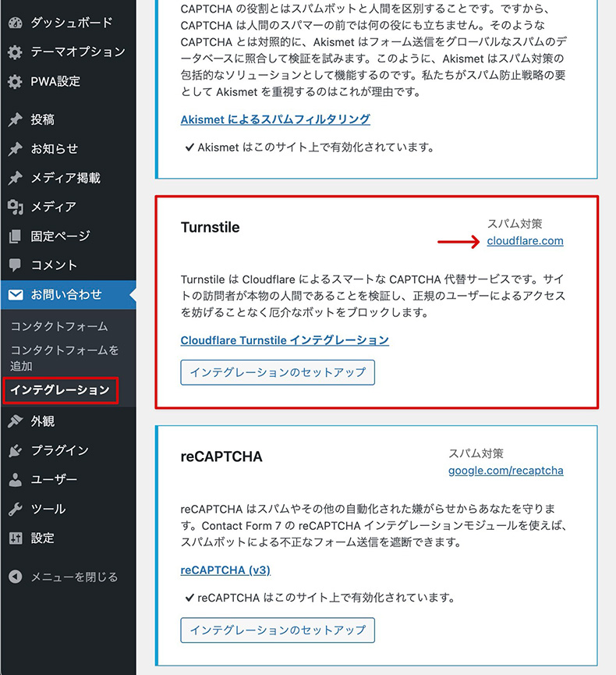
Task: Collapse sidebar via メニューを閉じる label
Action: tap(74, 577)
